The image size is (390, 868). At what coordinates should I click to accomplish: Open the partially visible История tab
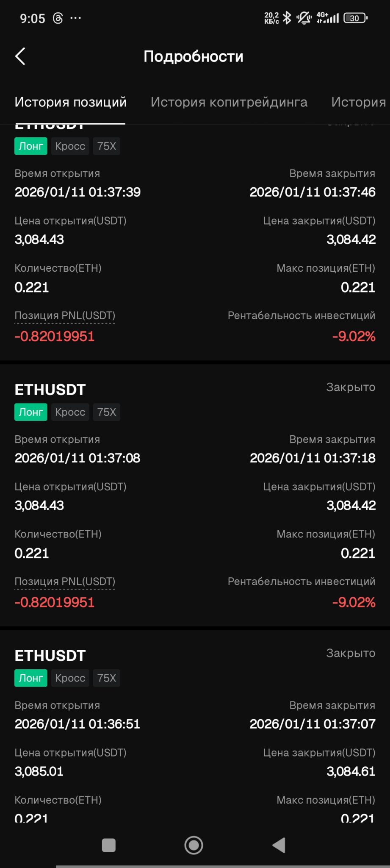(358, 102)
